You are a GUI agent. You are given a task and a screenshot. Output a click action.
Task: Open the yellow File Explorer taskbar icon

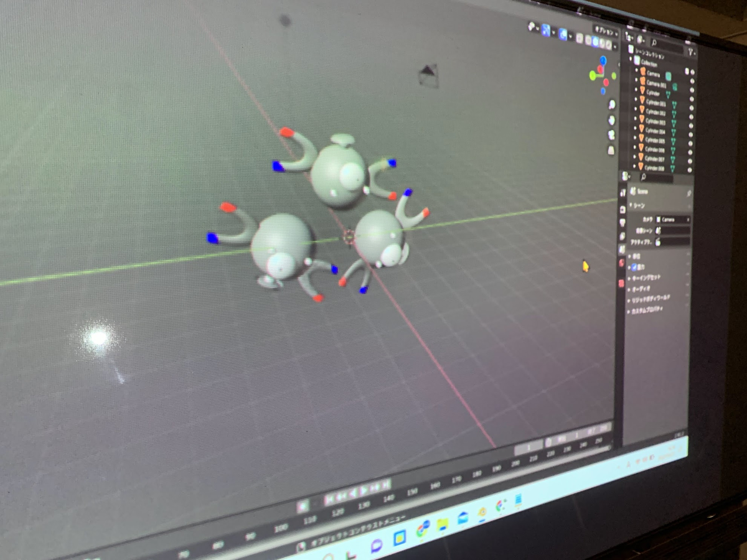point(443,525)
